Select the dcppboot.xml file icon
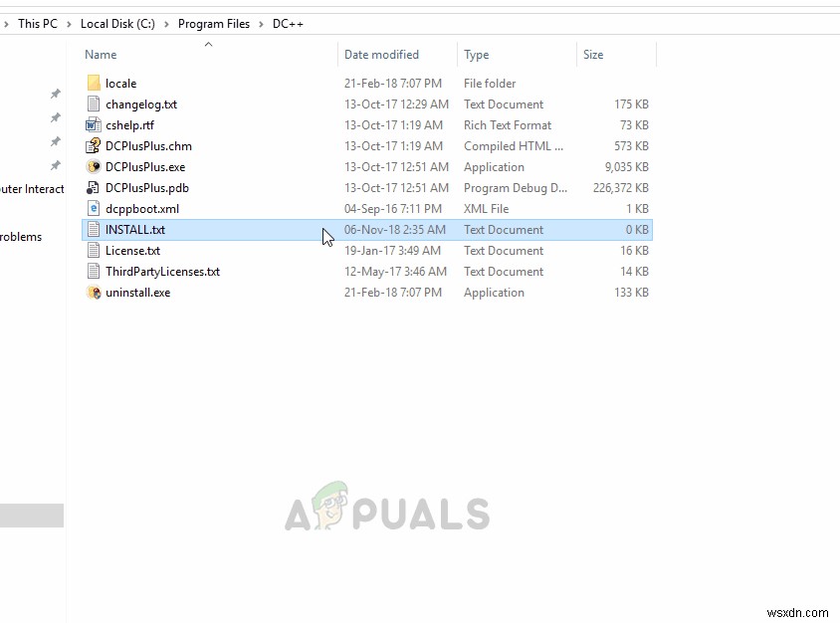 pos(93,208)
